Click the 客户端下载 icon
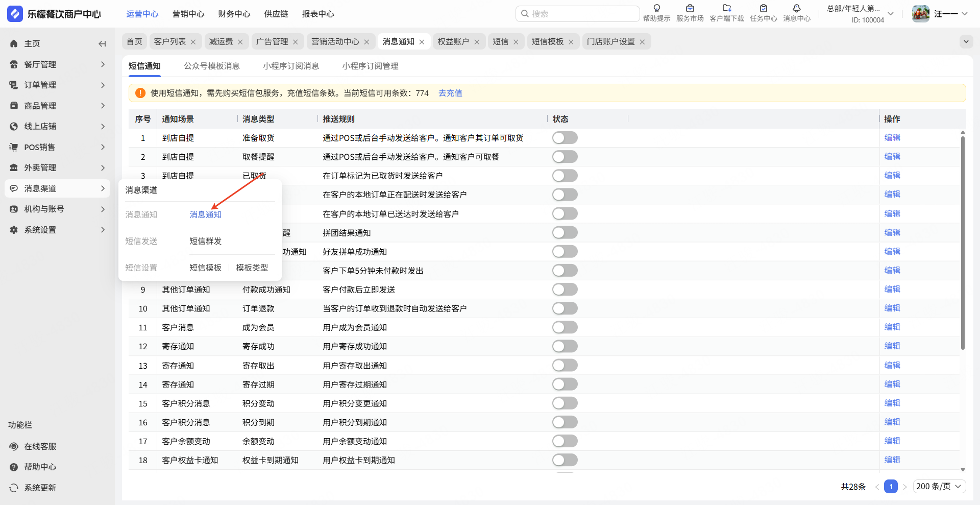Viewport: 980px width, 505px height. [726, 9]
